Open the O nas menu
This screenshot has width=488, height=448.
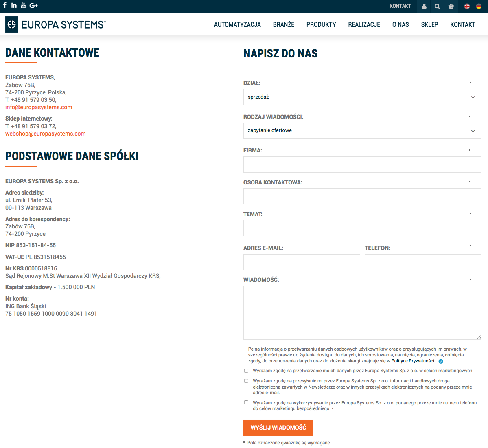click(x=400, y=24)
